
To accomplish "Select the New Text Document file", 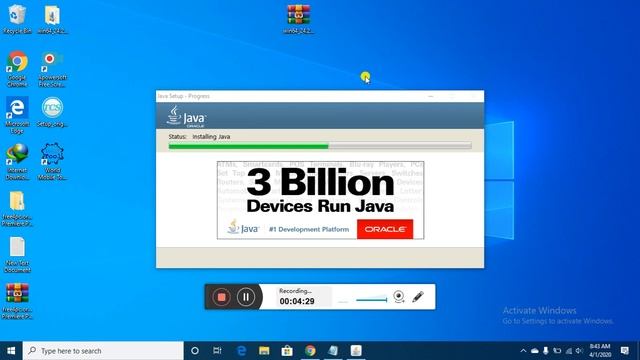I will pyautogui.click(x=17, y=255).
